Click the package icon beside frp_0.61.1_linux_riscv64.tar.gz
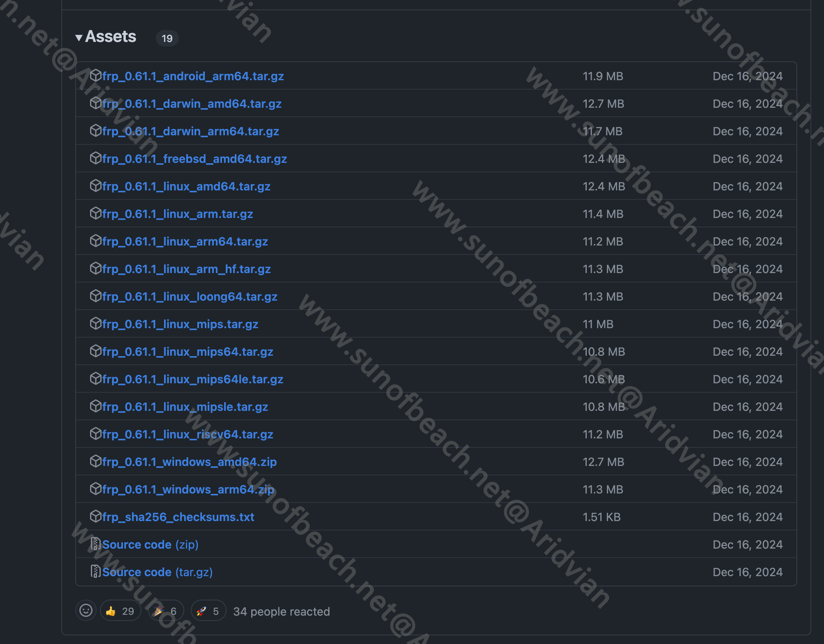Viewport: 824px width, 644px height. (x=95, y=433)
